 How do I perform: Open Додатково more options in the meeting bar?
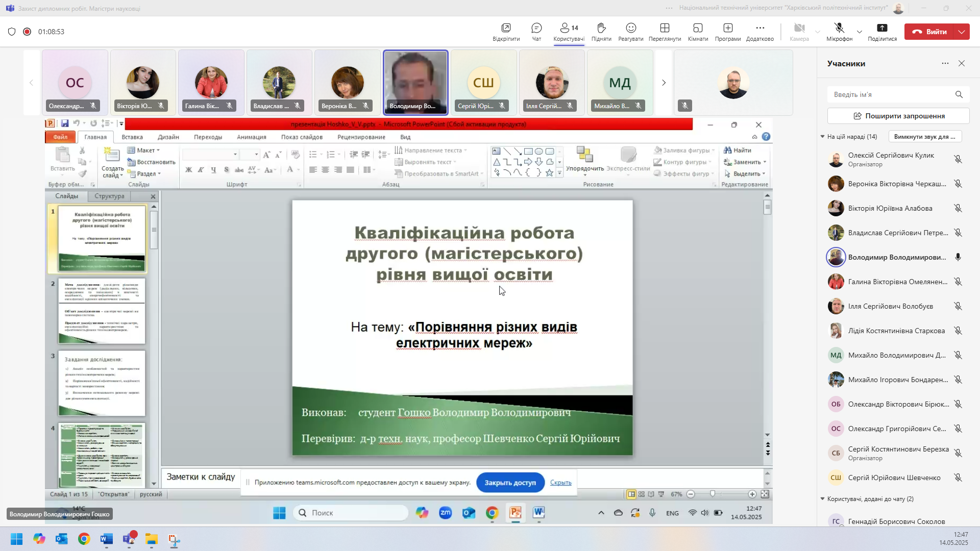point(760,32)
